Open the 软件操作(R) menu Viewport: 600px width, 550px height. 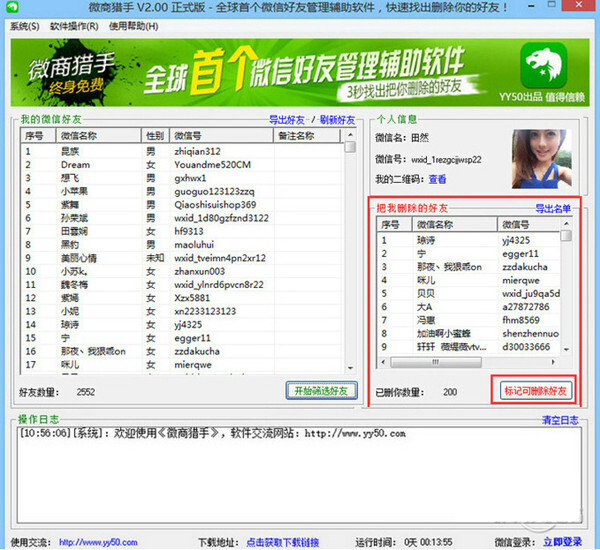[x=74, y=26]
